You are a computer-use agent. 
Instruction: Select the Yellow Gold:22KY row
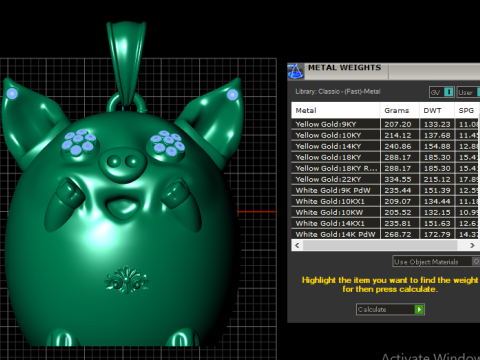tap(385, 179)
